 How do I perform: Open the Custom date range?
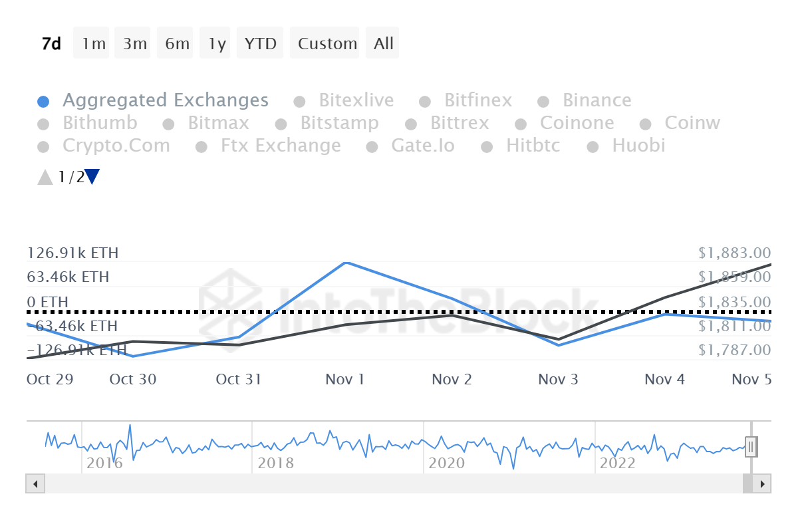point(327,44)
